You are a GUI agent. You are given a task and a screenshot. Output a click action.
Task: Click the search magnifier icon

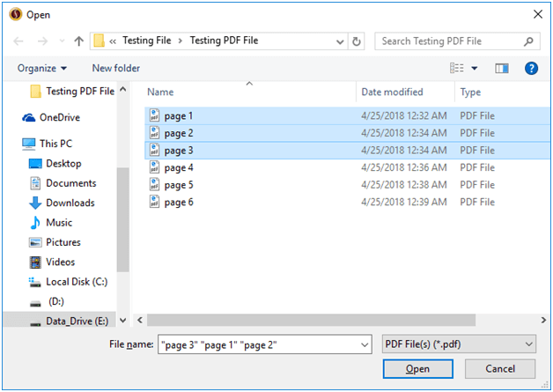(x=529, y=41)
